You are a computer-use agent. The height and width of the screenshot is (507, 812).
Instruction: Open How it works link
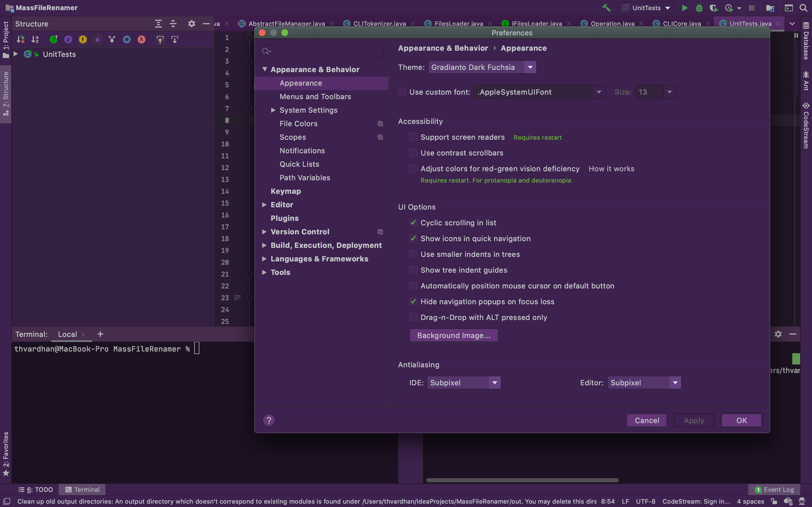(x=611, y=169)
